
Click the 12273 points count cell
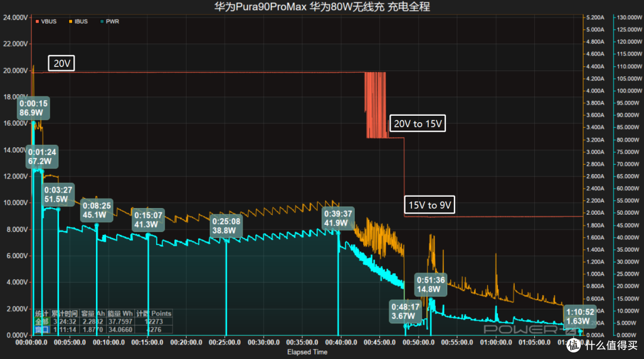tap(154, 321)
